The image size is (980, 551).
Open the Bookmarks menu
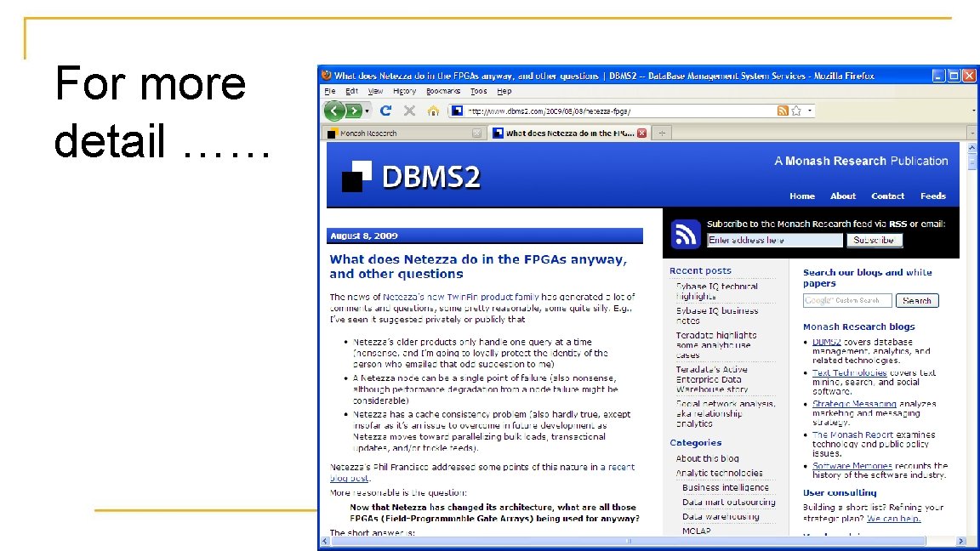pyautogui.click(x=443, y=91)
